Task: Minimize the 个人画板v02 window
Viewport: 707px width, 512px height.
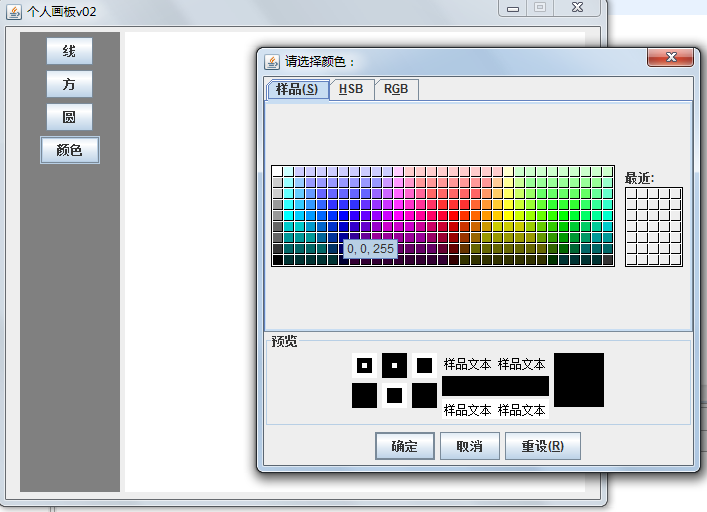Action: 512,8
